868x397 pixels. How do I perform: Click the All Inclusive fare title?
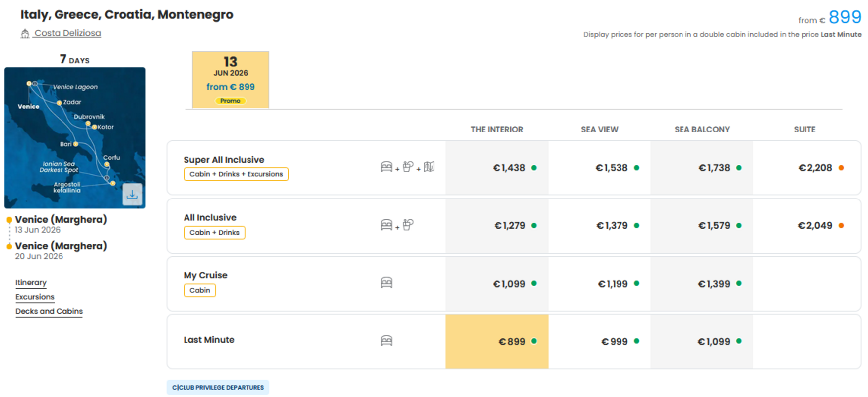210,217
